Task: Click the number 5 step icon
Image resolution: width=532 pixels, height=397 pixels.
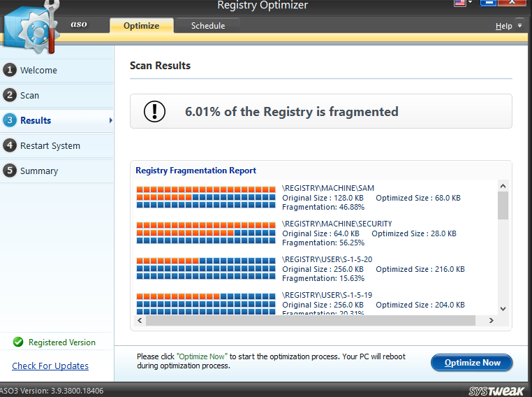Action: tap(10, 171)
